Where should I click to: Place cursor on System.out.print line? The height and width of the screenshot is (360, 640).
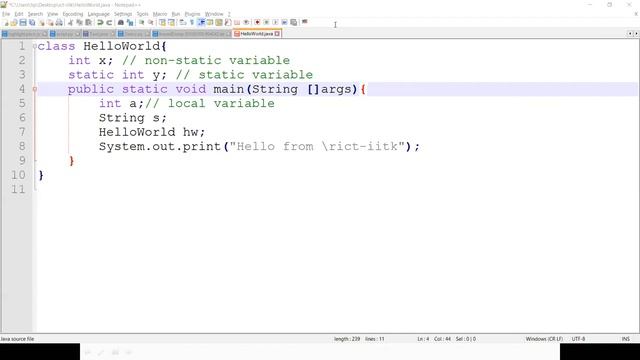tap(259, 146)
